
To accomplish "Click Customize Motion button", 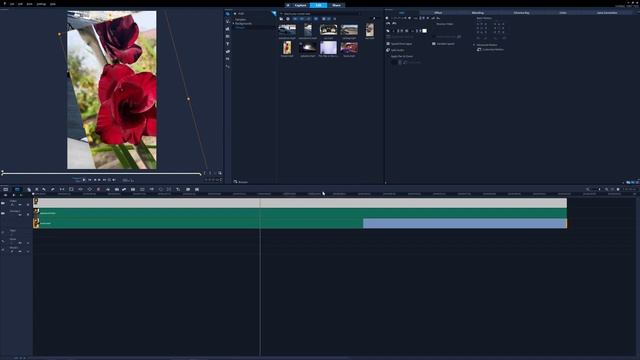I will point(490,50).
